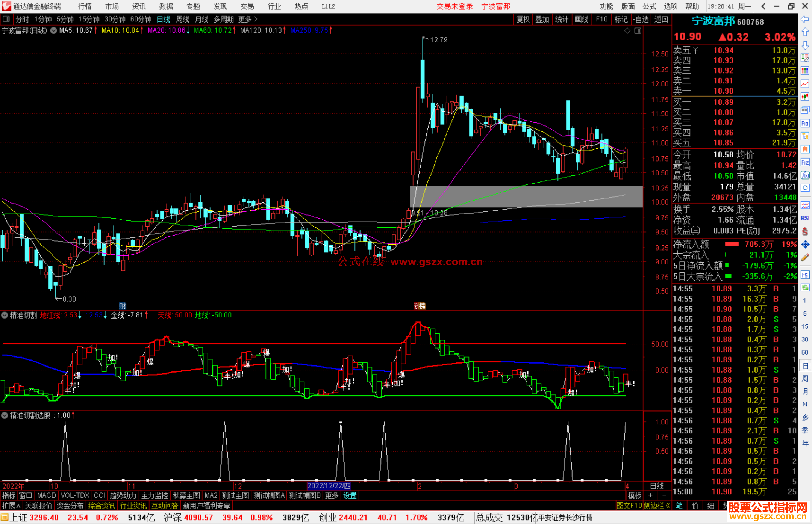Switch to 周线 weekly chart tab
This screenshot has width=812, height=524.
click(183, 19)
